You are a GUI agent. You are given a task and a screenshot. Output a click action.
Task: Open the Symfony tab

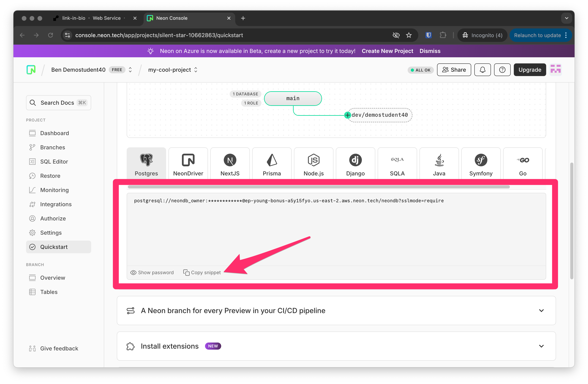point(481,163)
